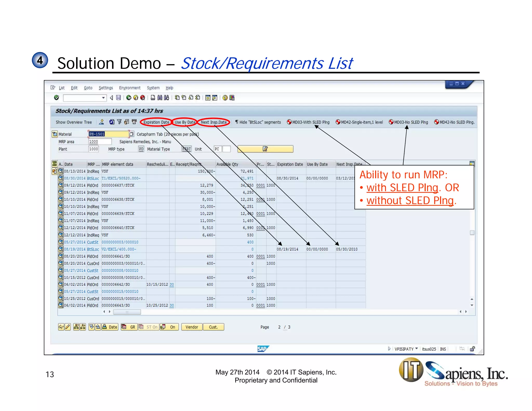532x411 pixels.
Task: Click the Find Next binoculars icon
Action: click(x=166, y=98)
